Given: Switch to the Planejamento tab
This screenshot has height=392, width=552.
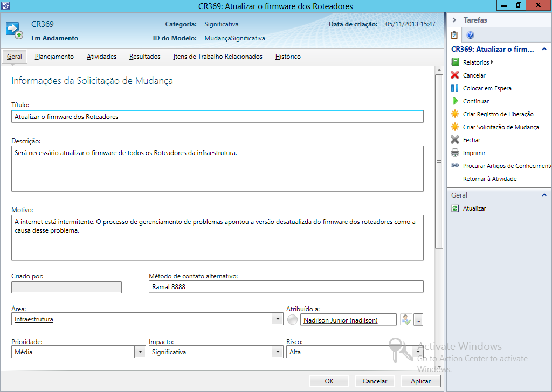Looking at the screenshot, I should (x=54, y=57).
